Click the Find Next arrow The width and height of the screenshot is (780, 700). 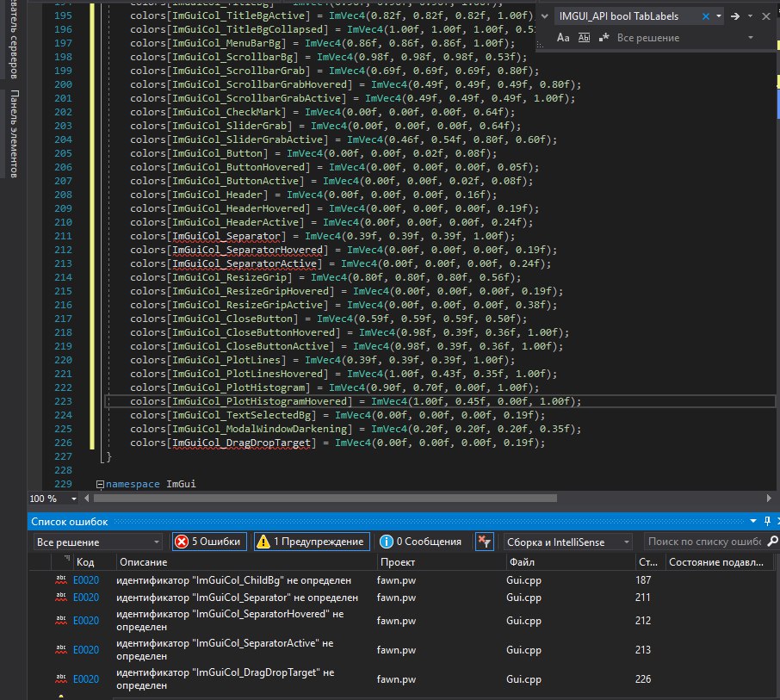click(x=736, y=15)
